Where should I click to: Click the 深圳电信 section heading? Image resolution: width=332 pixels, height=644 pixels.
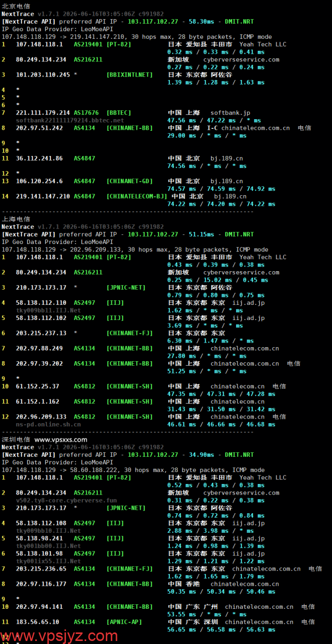16,439
